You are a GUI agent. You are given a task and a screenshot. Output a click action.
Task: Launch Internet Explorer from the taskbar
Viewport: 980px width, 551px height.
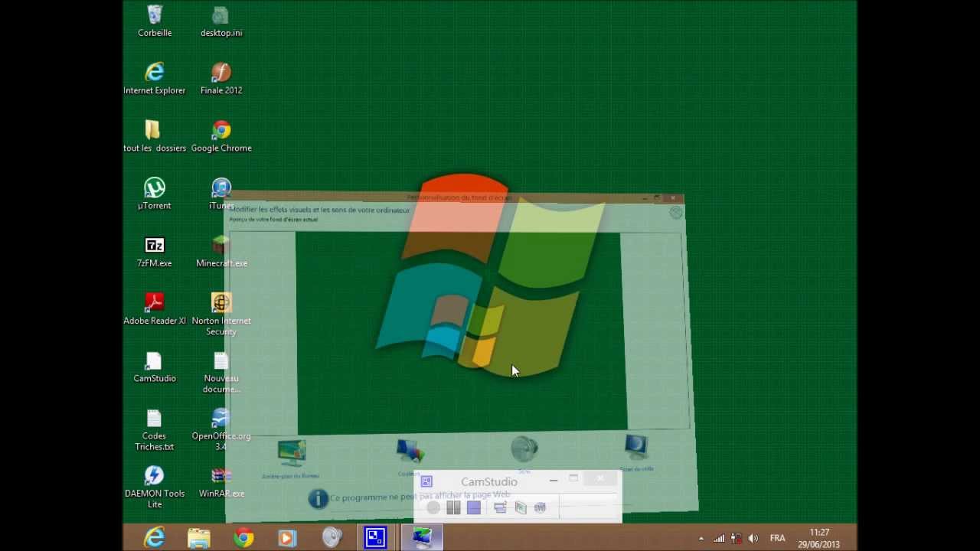[x=155, y=537]
